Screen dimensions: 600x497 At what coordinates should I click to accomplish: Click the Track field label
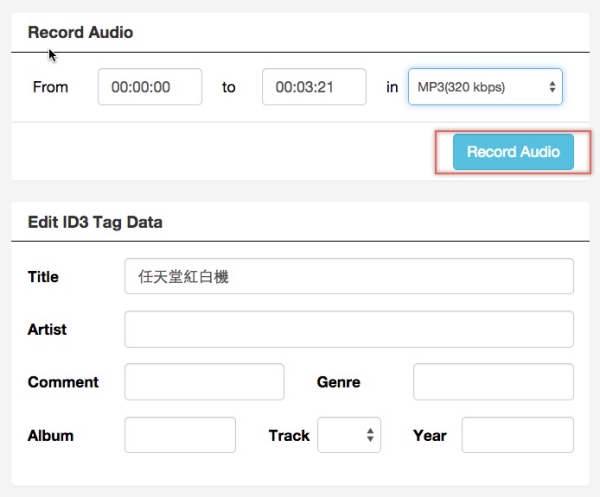[289, 435]
